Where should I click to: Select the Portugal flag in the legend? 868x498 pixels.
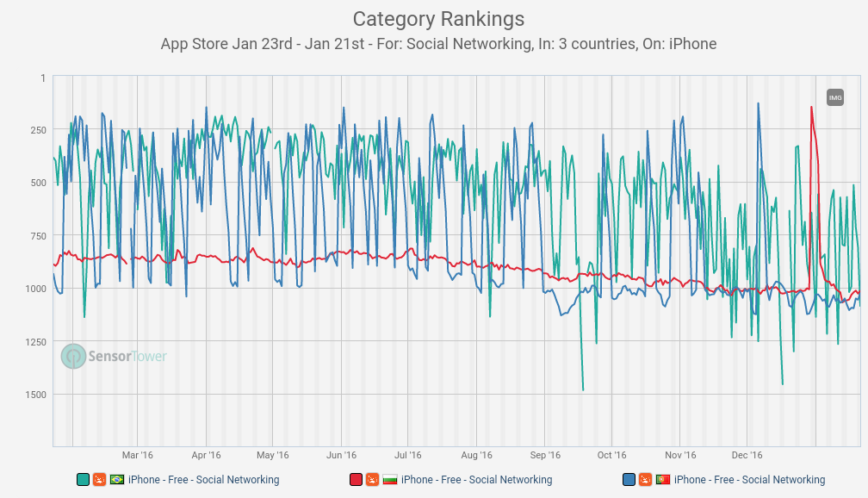coord(663,480)
